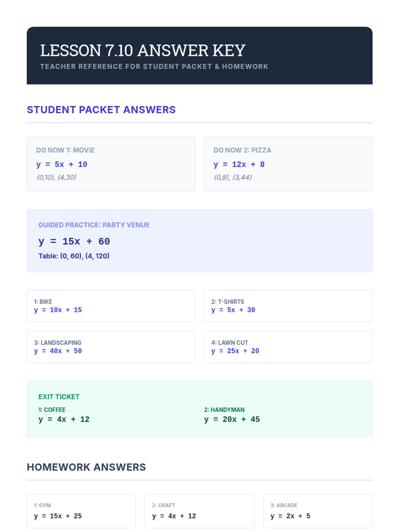Click the 3: Arcade homework card
Image resolution: width=399 pixels, height=532 pixels.
(x=318, y=511)
